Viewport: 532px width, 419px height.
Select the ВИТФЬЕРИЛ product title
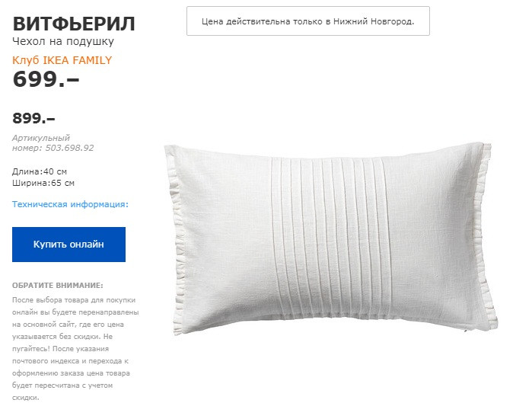pos(74,24)
